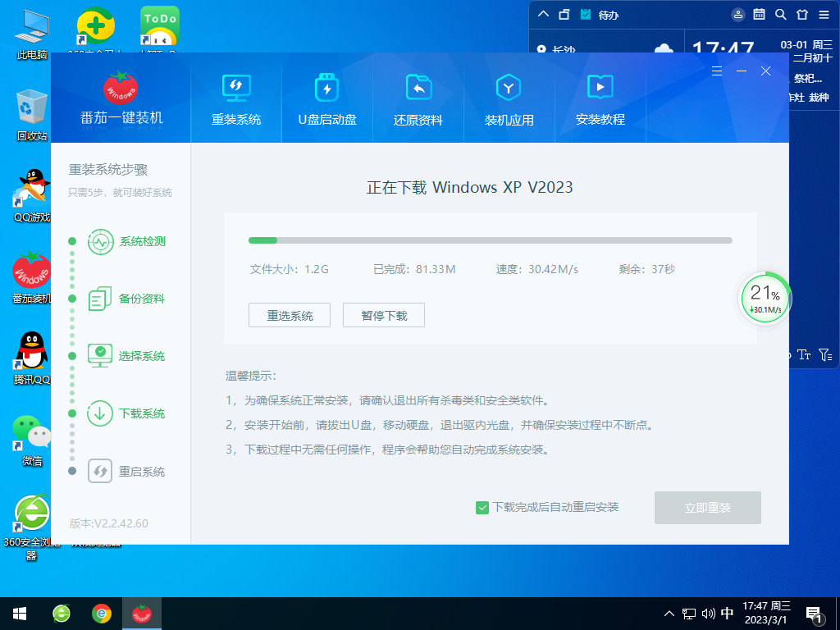Open the ToDo desktop shortcut
This screenshot has width=840, height=630.
click(x=159, y=30)
